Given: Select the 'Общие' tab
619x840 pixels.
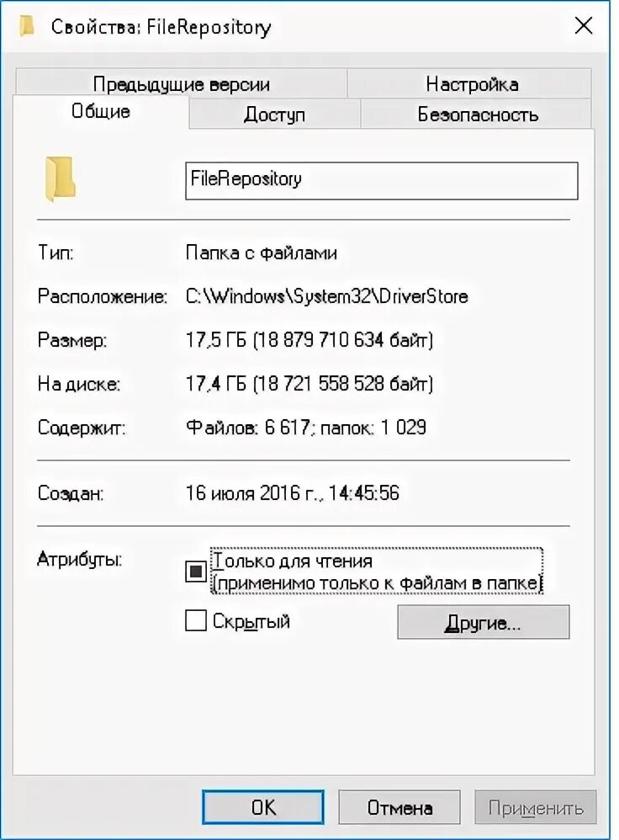Looking at the screenshot, I should pos(101,111).
